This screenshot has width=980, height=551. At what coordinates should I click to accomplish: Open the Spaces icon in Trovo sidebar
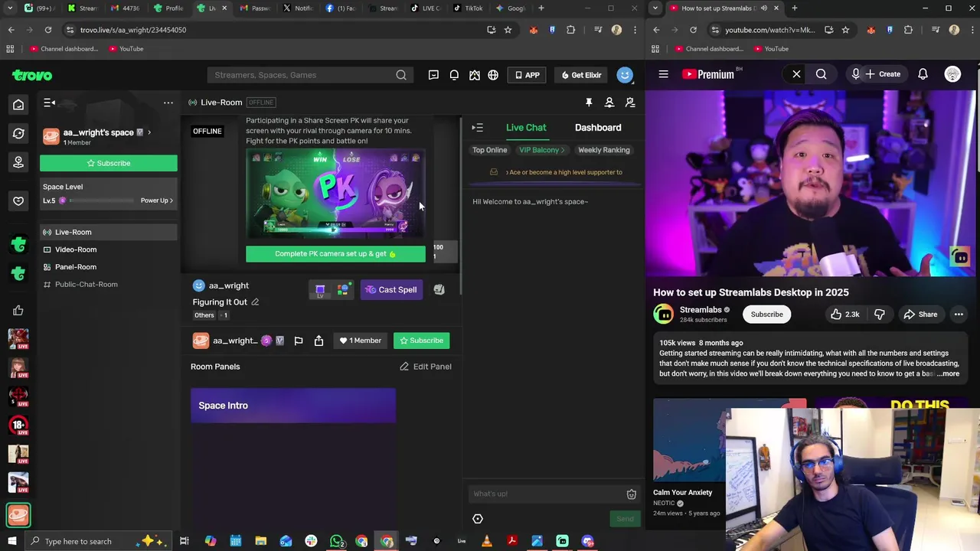18,162
